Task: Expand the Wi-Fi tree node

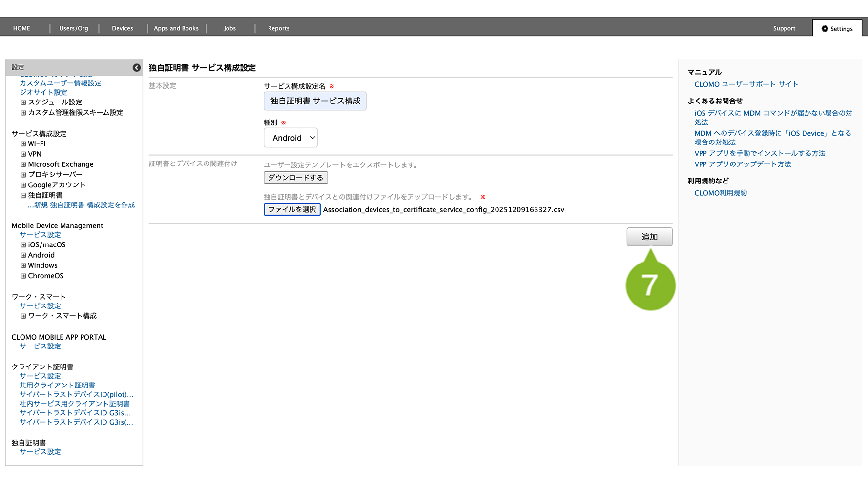Action: coord(23,144)
